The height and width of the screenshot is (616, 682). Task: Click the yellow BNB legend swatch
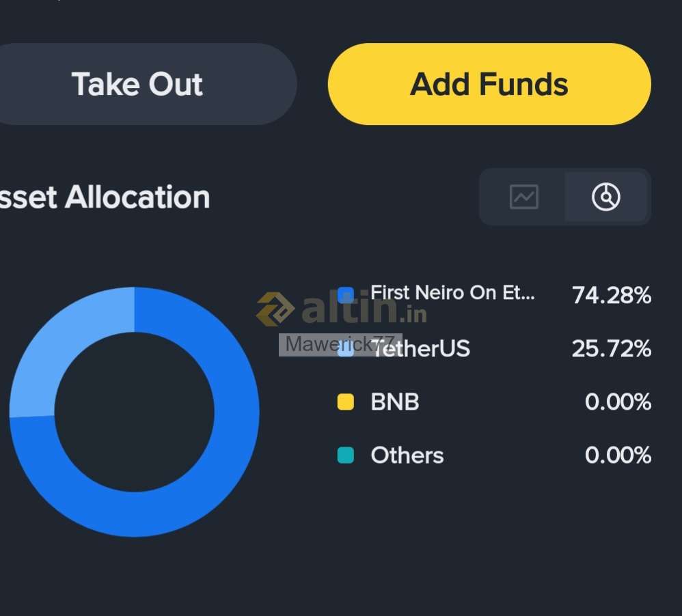pos(346,402)
